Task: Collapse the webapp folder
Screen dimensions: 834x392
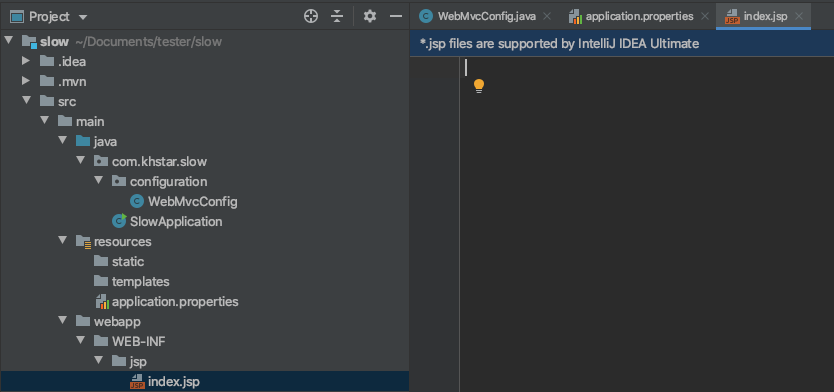Action: [x=63, y=321]
